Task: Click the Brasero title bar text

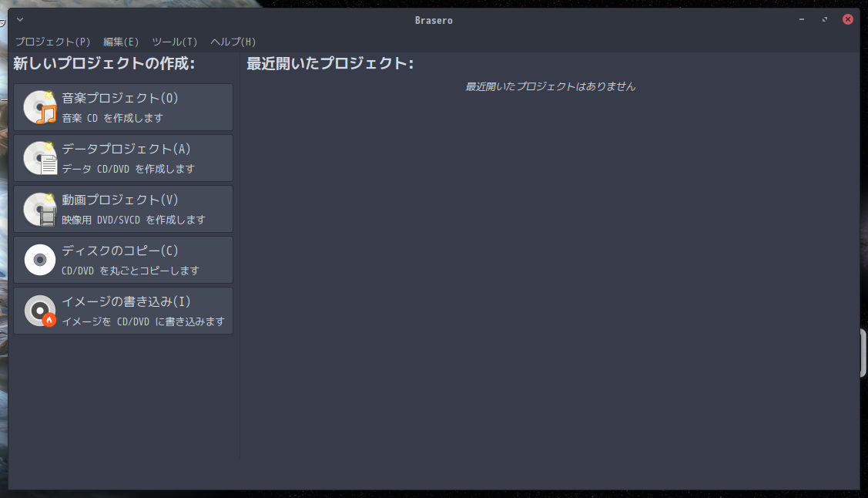Action: [x=434, y=20]
